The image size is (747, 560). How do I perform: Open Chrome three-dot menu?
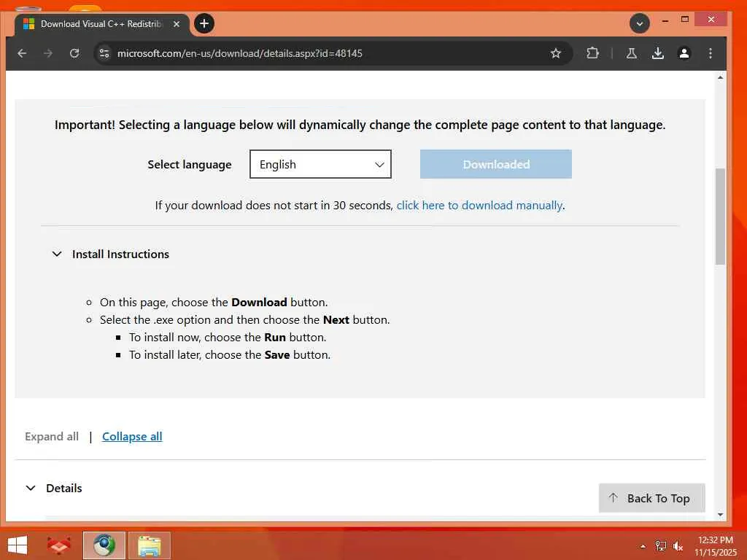click(x=711, y=53)
